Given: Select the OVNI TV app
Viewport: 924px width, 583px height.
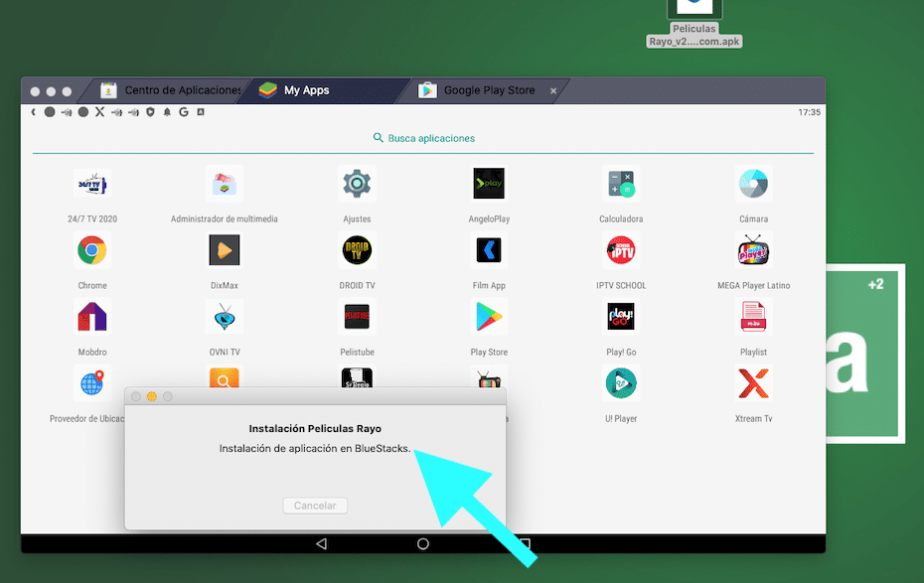Looking at the screenshot, I should click(224, 316).
